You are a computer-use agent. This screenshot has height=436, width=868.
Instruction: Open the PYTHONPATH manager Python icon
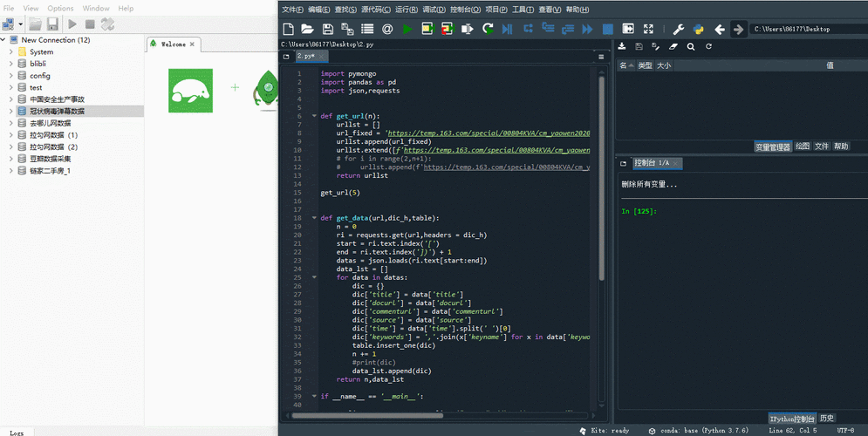tap(698, 29)
